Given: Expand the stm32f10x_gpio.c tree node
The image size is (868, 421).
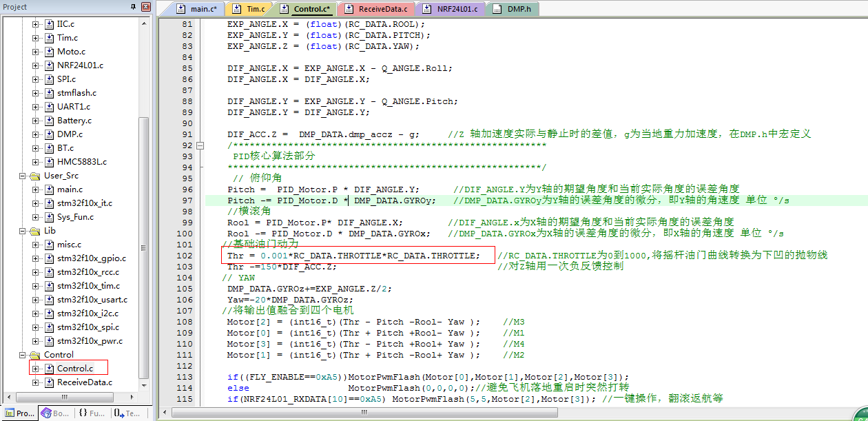Looking at the screenshot, I should click(x=36, y=258).
